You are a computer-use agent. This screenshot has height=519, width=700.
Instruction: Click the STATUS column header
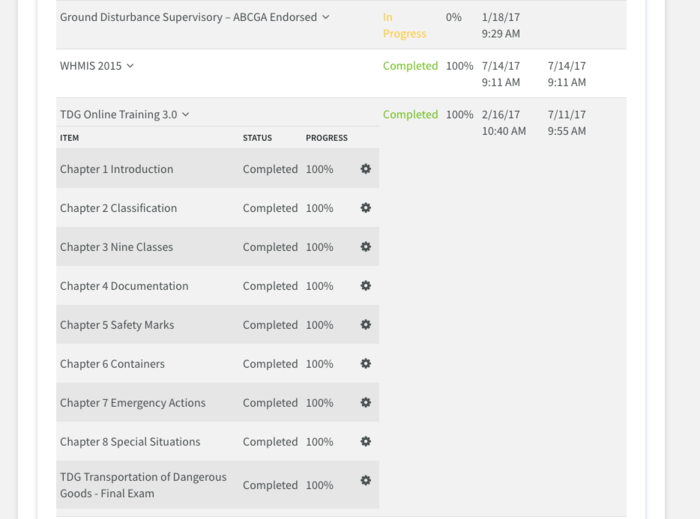point(257,138)
